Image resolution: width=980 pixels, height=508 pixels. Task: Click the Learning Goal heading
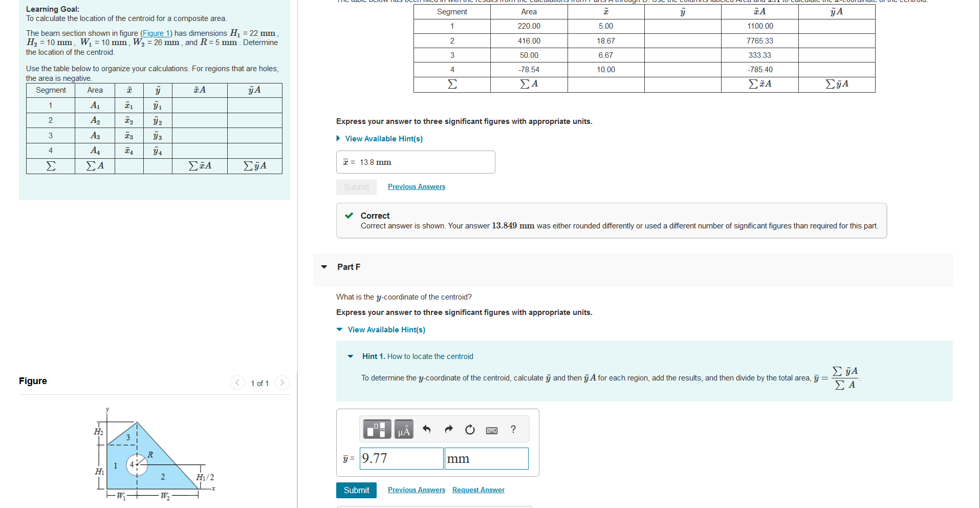[x=53, y=9]
